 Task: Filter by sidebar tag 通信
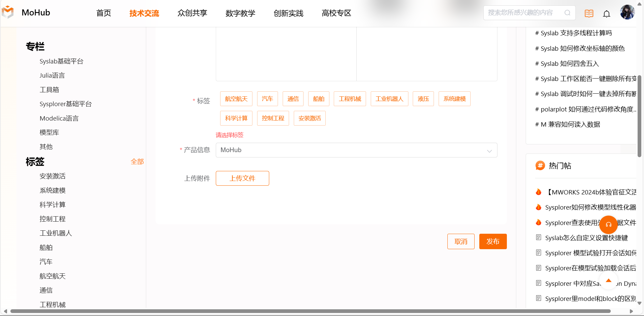tap(46, 290)
